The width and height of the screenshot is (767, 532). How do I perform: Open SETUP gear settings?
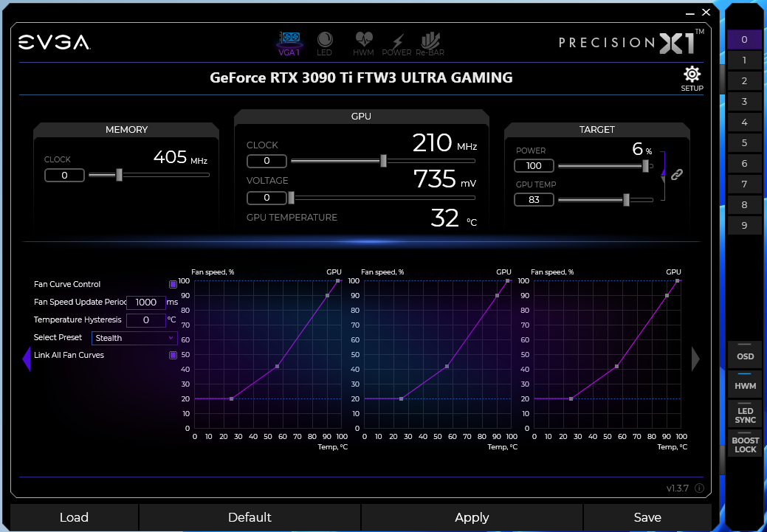(x=692, y=79)
